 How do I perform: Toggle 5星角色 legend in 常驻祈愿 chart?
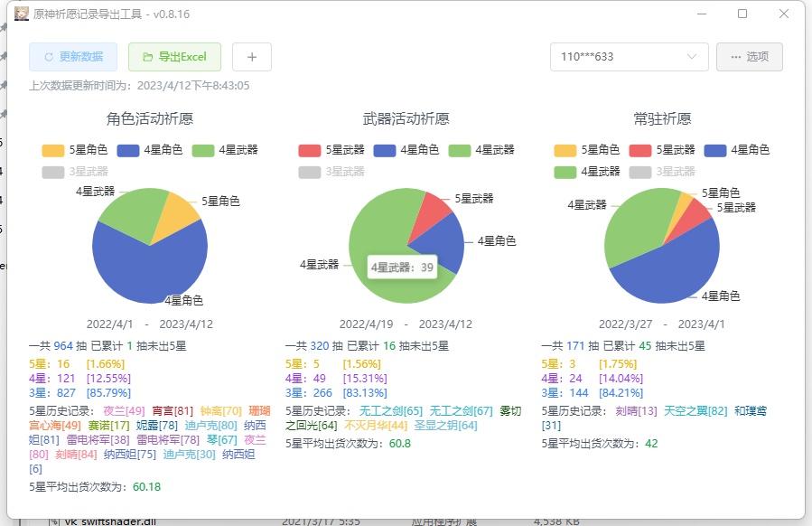pyautogui.click(x=587, y=150)
